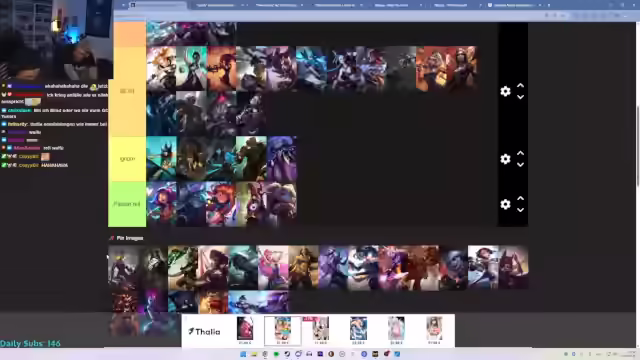The width and height of the screenshot is (640, 360).
Task: Open settings gear for the green tier row
Action: click(x=505, y=204)
